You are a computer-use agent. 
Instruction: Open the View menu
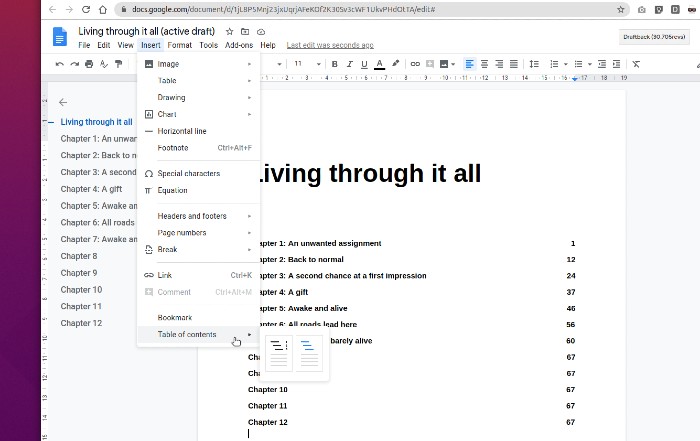[x=125, y=45]
